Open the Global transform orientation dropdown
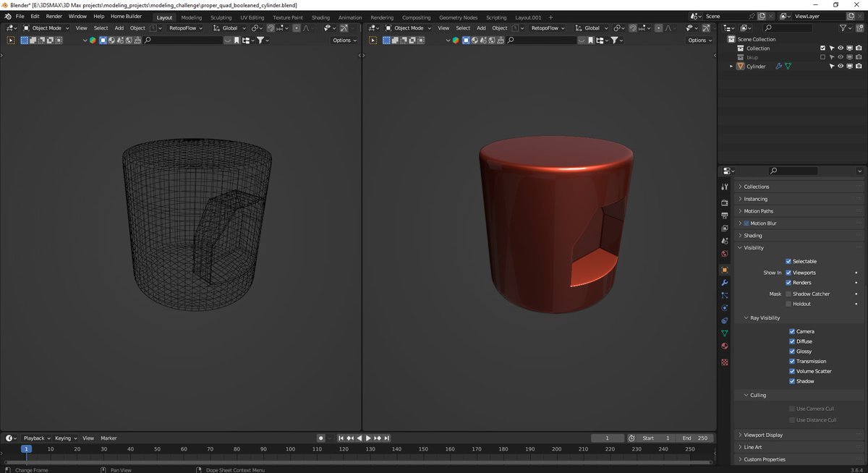 [229, 27]
